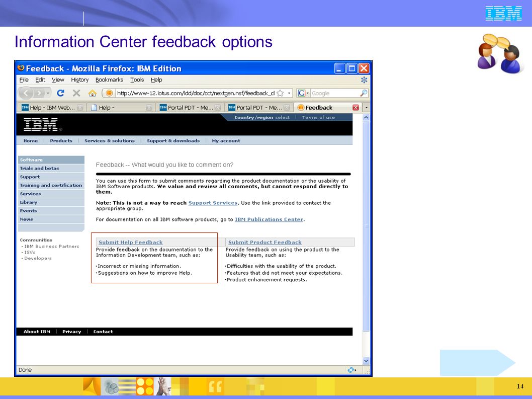
Task: Open the Bookmarks menu
Action: click(x=109, y=80)
